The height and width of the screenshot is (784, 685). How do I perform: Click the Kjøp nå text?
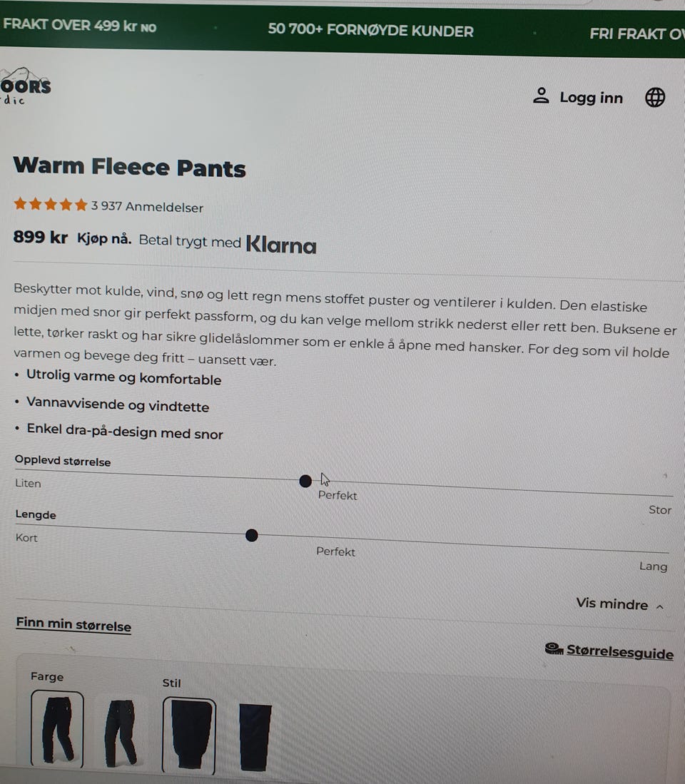click(x=104, y=238)
